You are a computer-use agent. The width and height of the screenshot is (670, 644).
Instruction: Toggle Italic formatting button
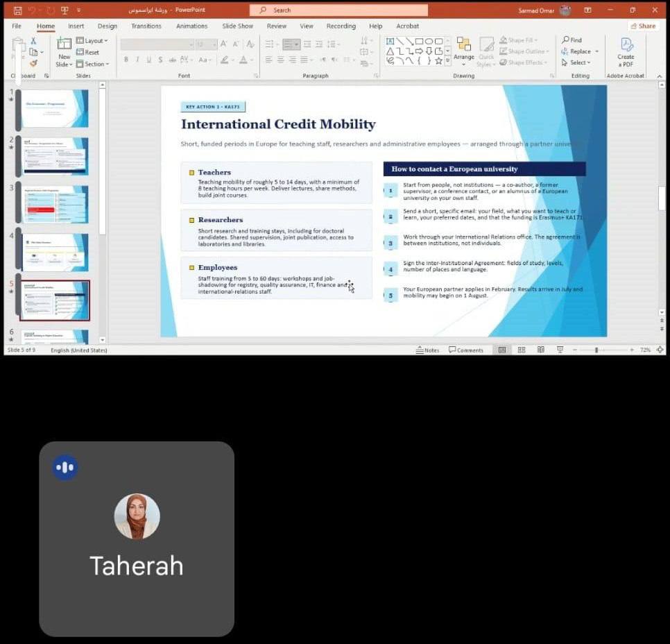coord(137,60)
